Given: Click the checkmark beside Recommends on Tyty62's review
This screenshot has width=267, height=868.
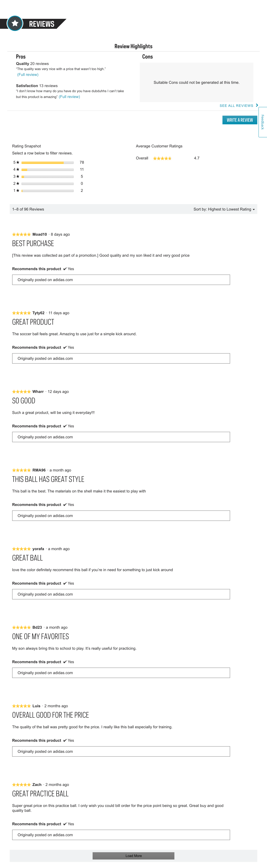Looking at the screenshot, I should 64,347.
